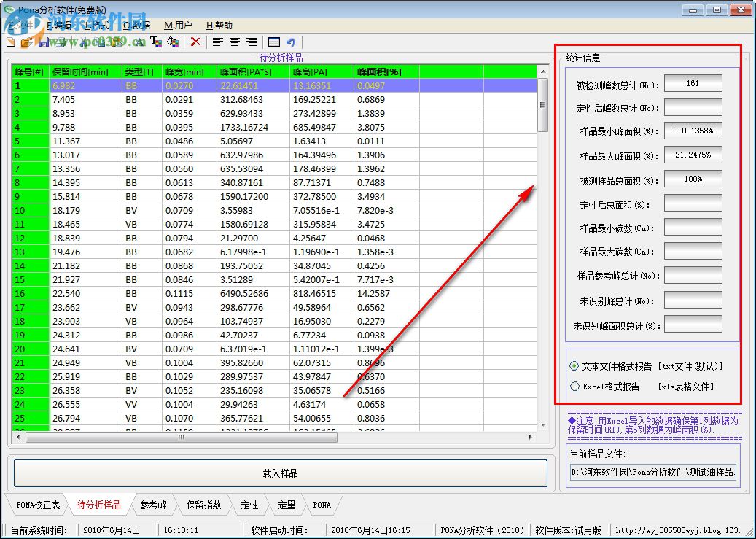Click the empty 未识别峰总计 field
The height and width of the screenshot is (539, 756).
click(x=693, y=300)
